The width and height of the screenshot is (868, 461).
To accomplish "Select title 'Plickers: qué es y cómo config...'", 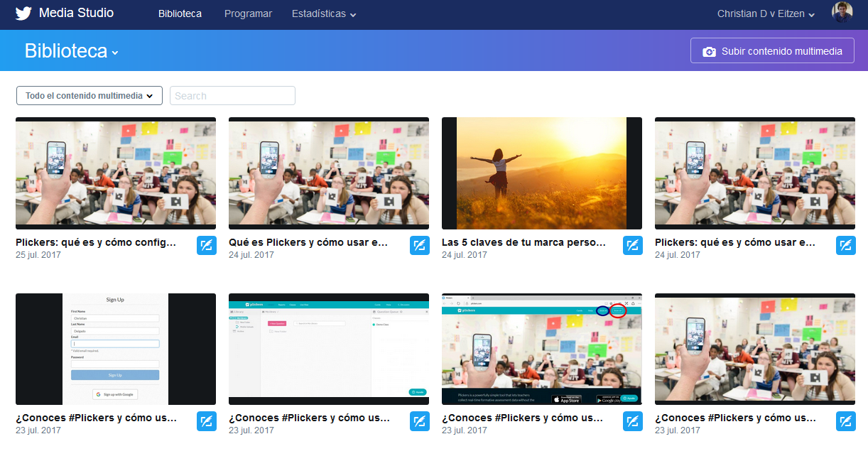I will 96,242.
